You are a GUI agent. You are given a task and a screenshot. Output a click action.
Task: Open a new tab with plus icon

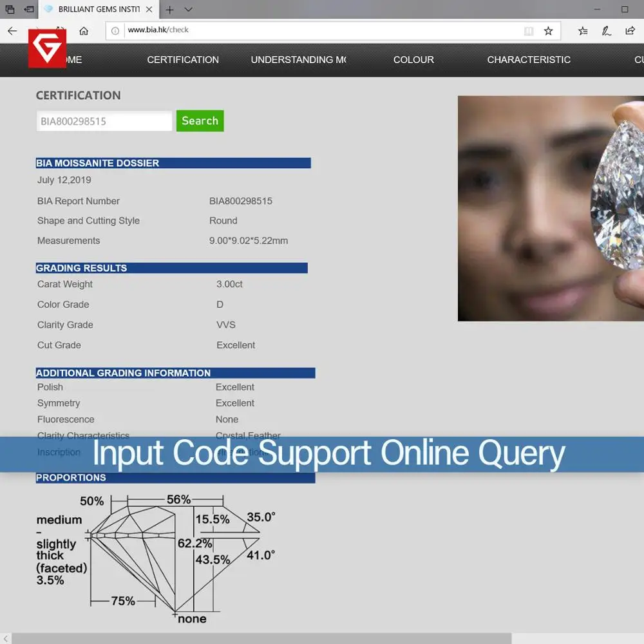pyautogui.click(x=169, y=10)
